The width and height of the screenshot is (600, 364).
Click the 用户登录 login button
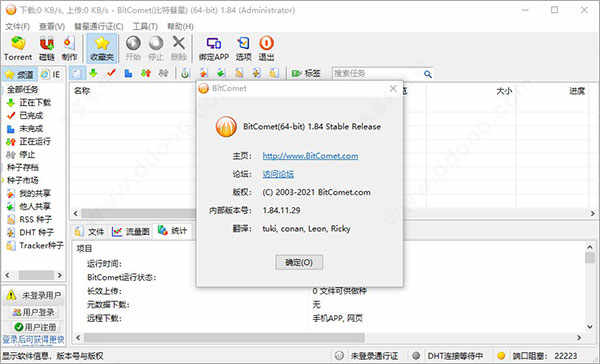(34, 312)
